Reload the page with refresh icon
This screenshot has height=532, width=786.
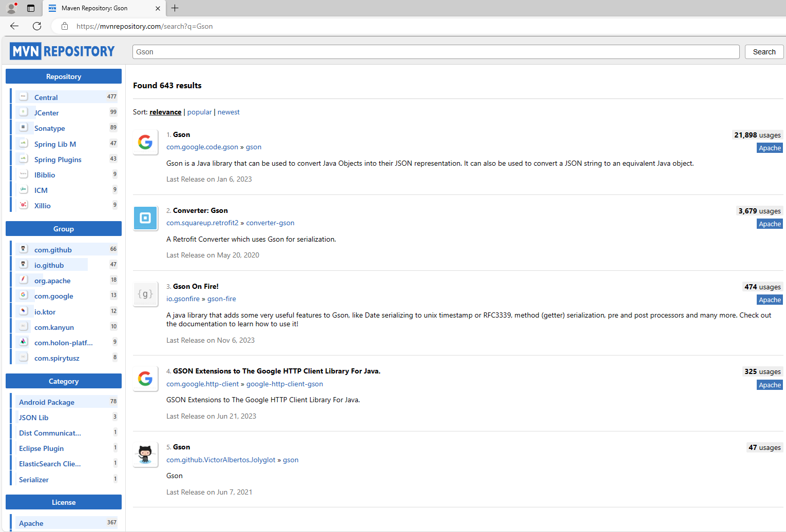37,26
